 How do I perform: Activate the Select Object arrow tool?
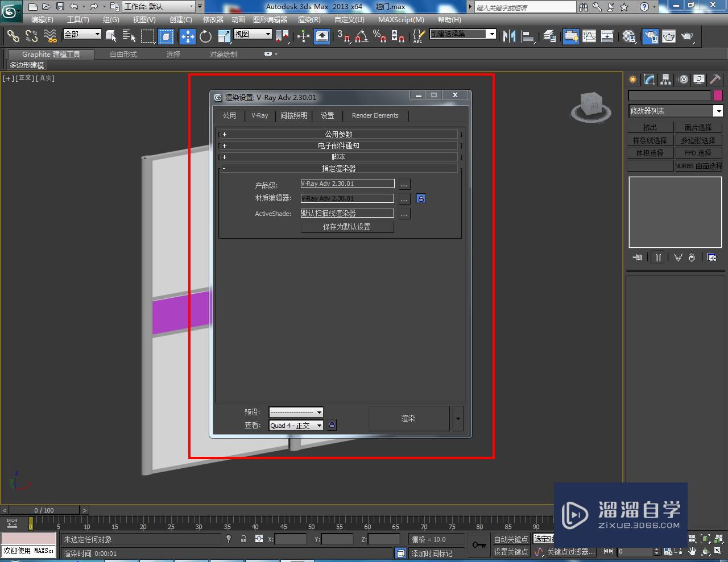point(111,36)
